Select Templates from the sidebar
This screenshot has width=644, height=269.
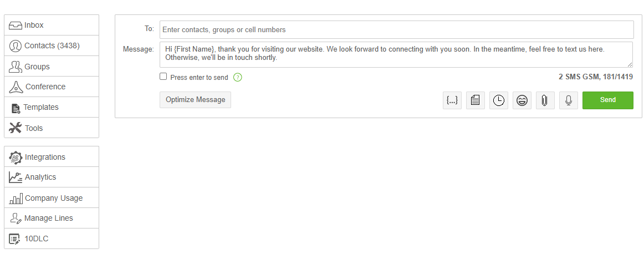point(52,107)
